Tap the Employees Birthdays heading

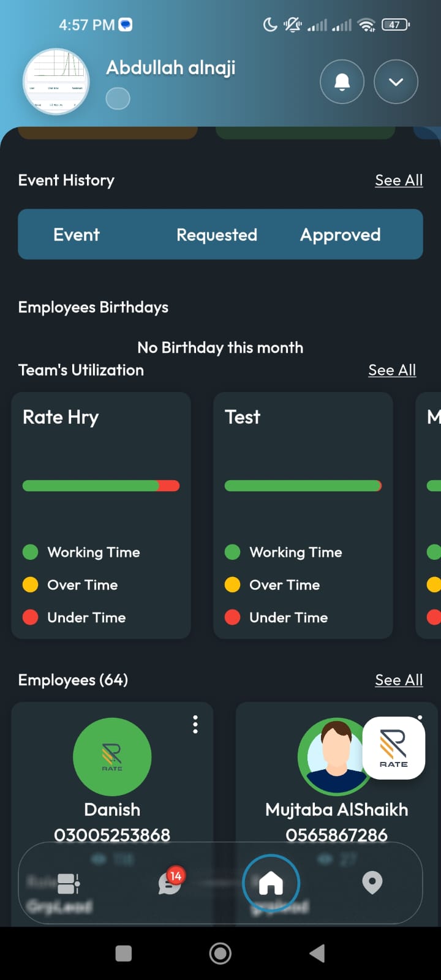93,307
